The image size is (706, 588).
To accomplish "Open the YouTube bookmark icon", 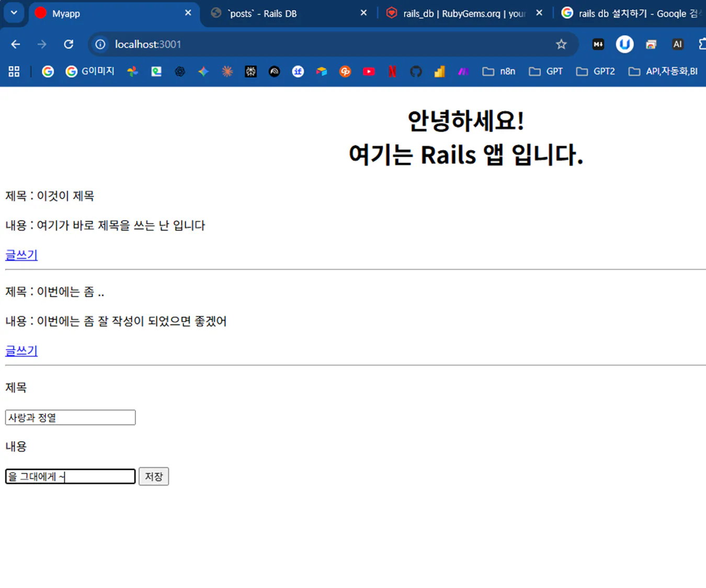I will pyautogui.click(x=368, y=72).
